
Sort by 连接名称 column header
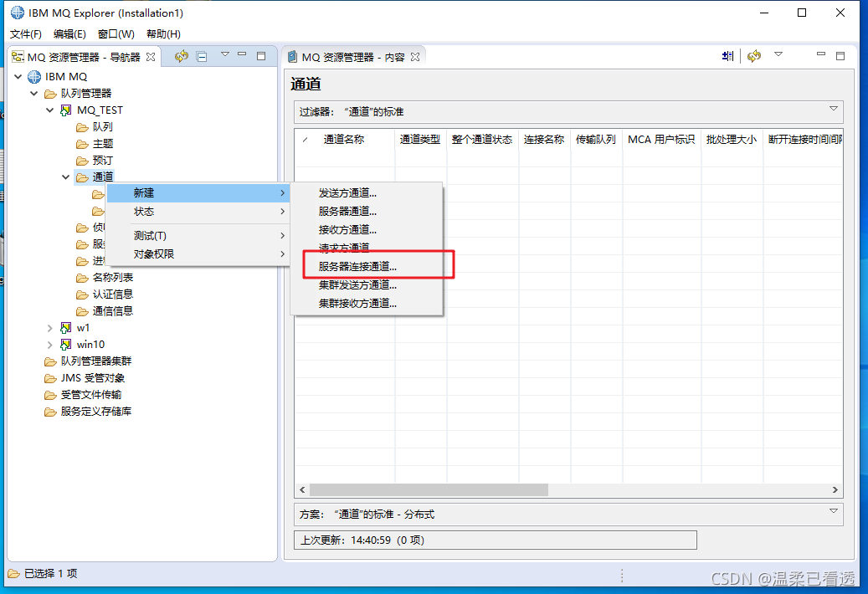point(544,140)
